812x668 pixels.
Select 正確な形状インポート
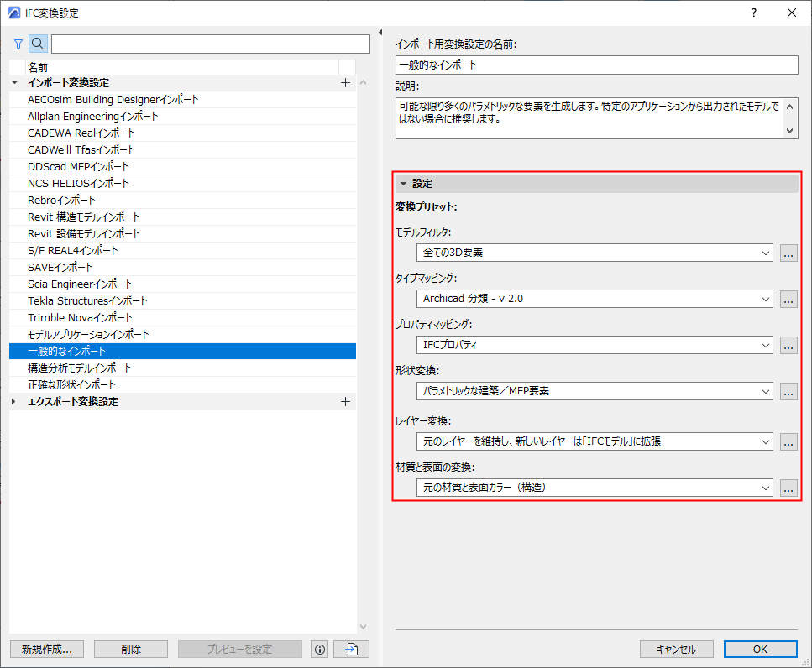click(182, 385)
